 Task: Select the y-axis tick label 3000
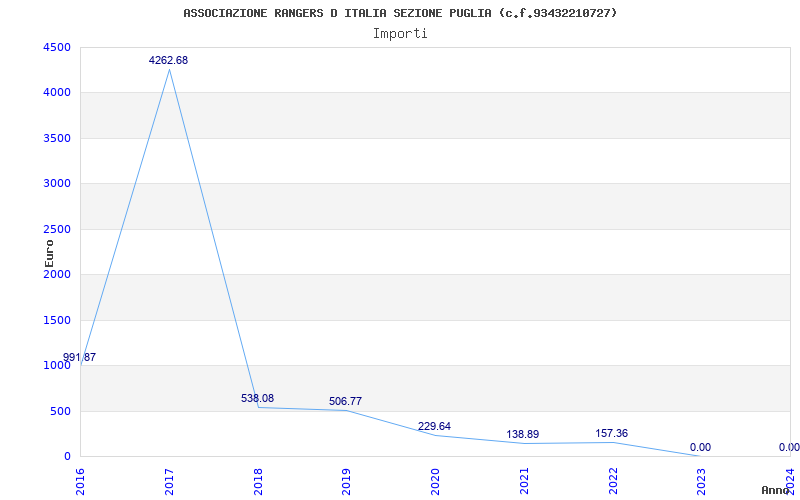pyautogui.click(x=57, y=184)
